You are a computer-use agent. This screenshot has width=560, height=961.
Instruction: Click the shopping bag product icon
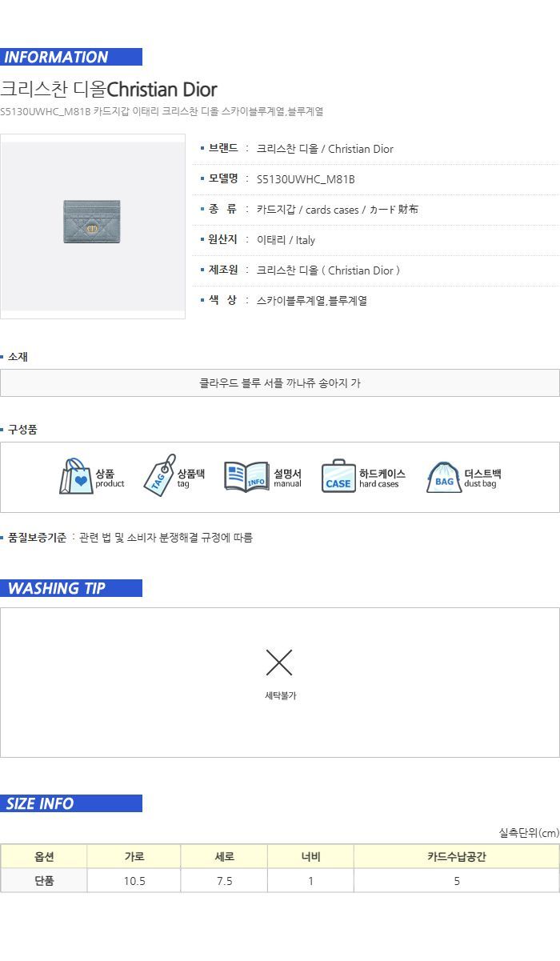[76, 477]
